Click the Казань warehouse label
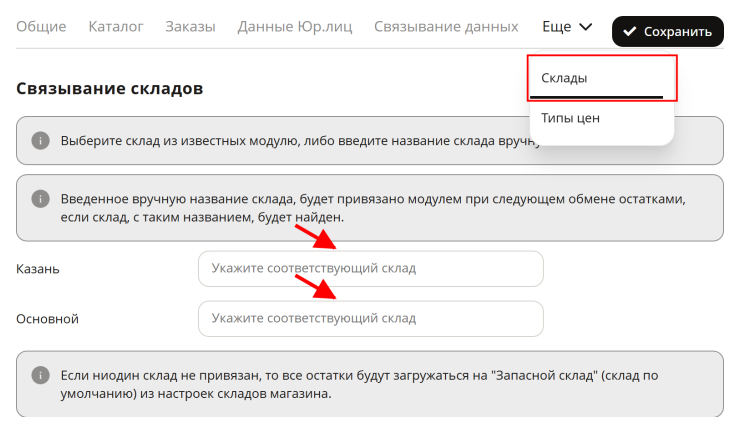This screenshot has height=433, width=740. pos(38,269)
